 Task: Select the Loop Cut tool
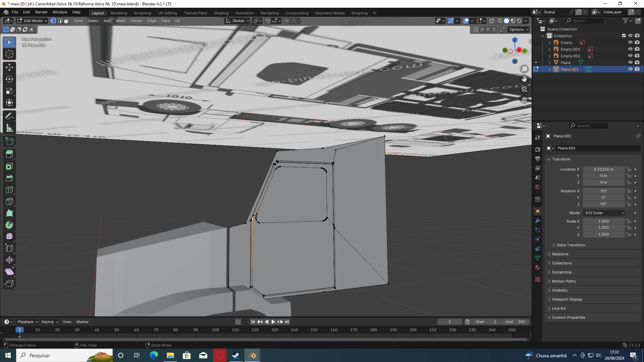[9, 190]
